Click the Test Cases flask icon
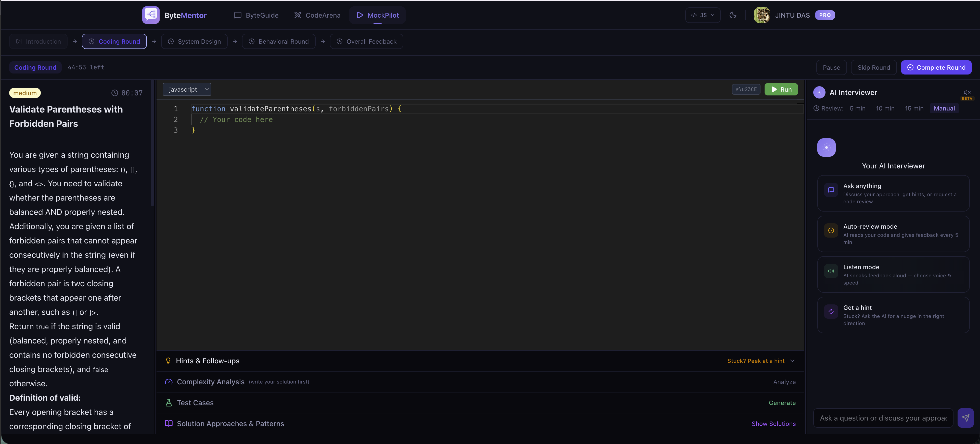Screen dimensions: 980x444 click(169, 402)
